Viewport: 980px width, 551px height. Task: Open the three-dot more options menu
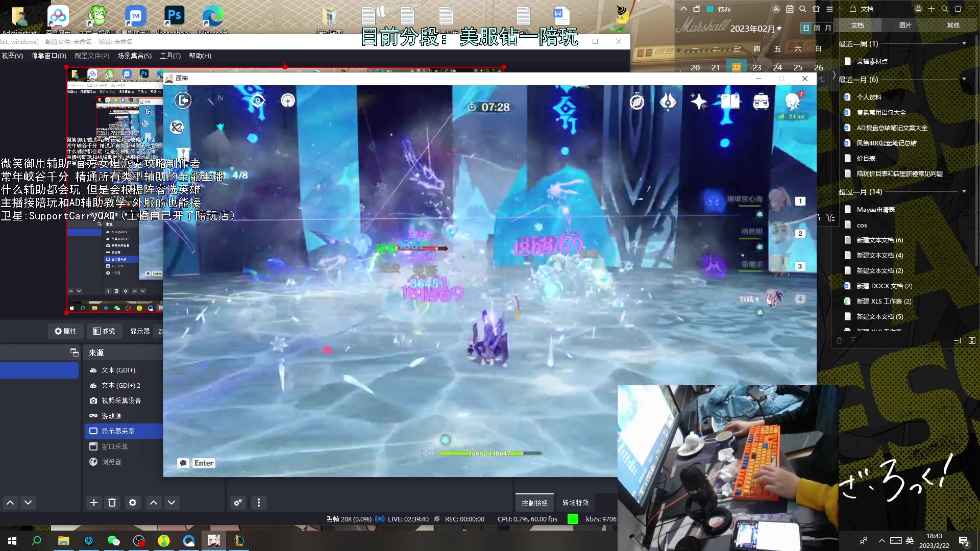(259, 503)
